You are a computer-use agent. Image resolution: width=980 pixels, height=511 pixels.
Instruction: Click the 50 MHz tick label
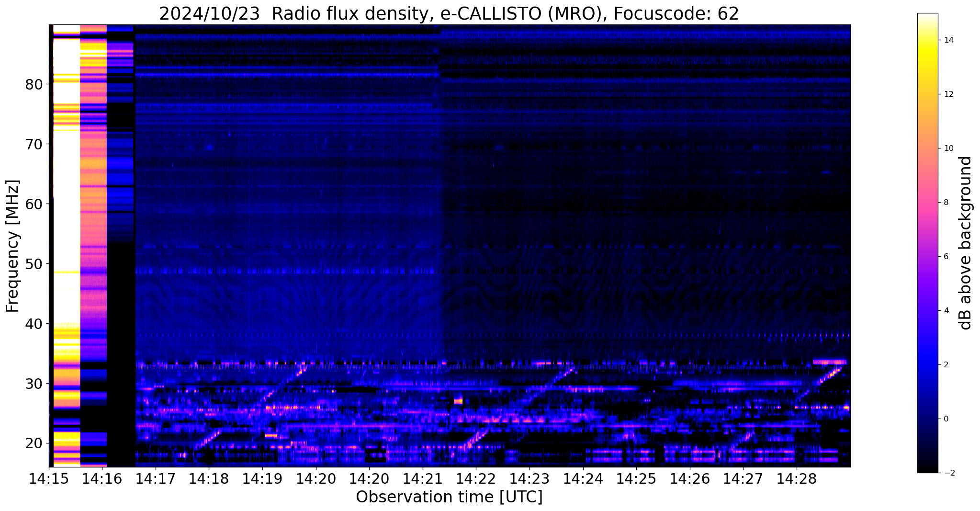[34, 264]
